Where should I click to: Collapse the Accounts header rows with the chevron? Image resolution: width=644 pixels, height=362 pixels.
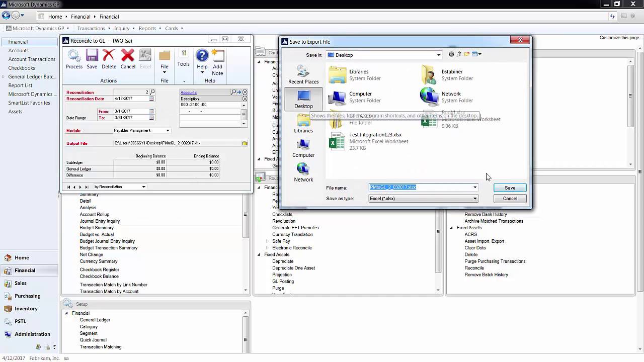point(245,93)
